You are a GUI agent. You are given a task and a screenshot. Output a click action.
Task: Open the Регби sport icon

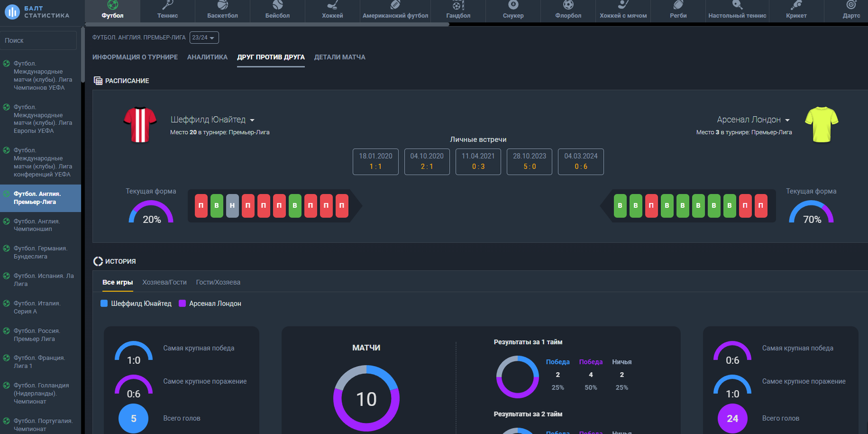(x=678, y=5)
